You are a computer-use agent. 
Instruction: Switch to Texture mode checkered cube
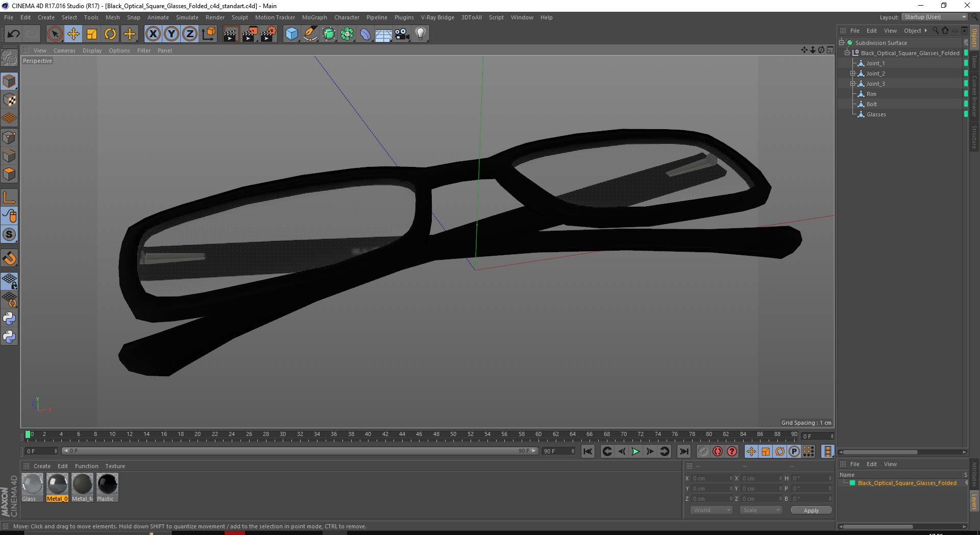point(9,100)
